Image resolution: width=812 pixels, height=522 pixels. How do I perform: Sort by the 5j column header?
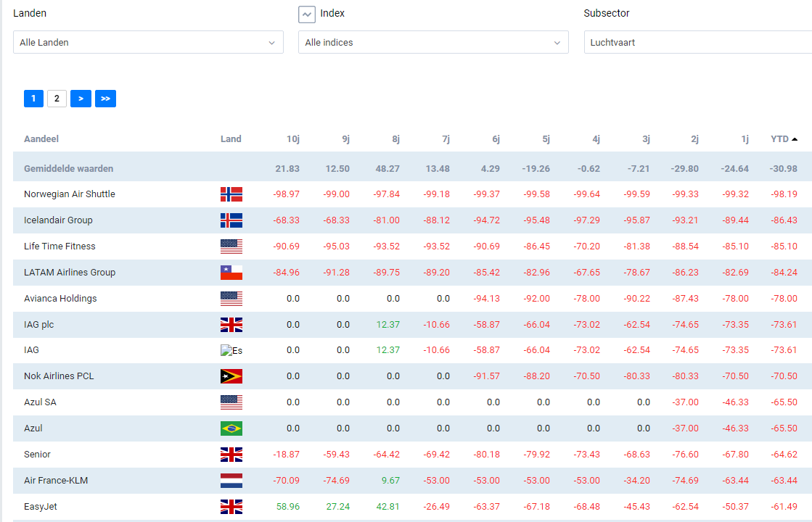click(x=546, y=139)
